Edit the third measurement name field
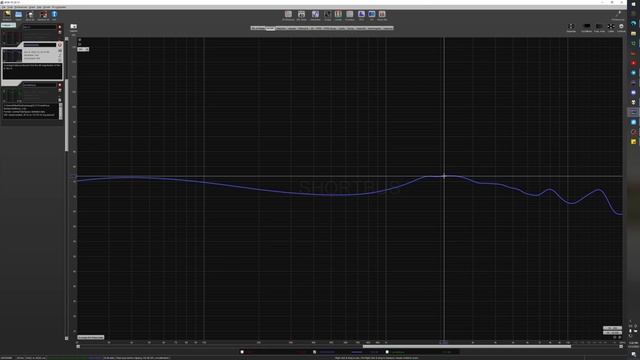This screenshot has height=360, width=640. pos(40,85)
